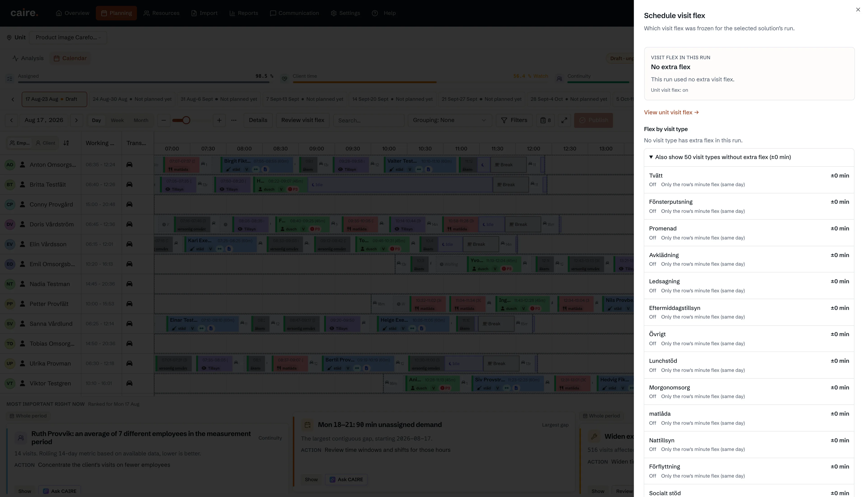Click Ask CAIRE on unassigned demand card
The height and width of the screenshot is (497, 868).
346,480
